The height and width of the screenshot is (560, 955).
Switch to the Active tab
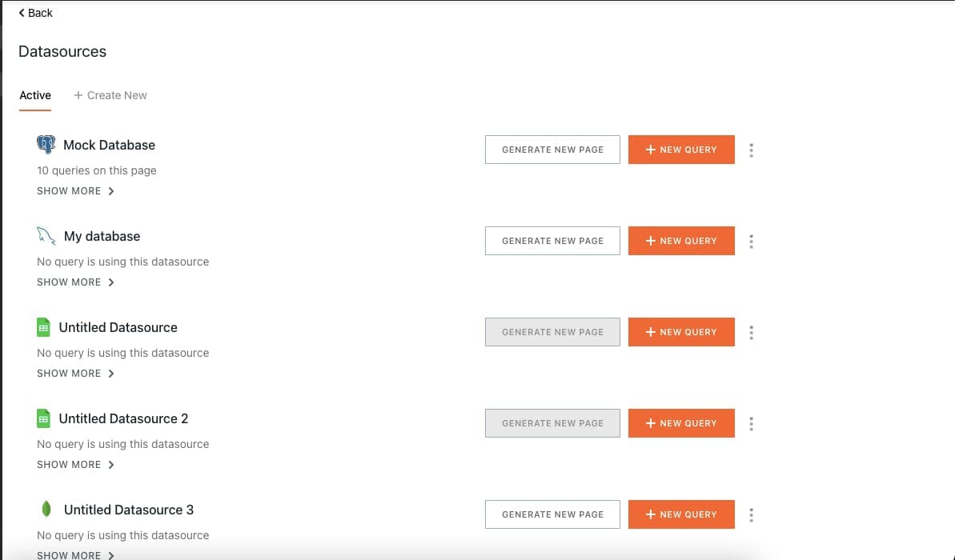tap(34, 94)
